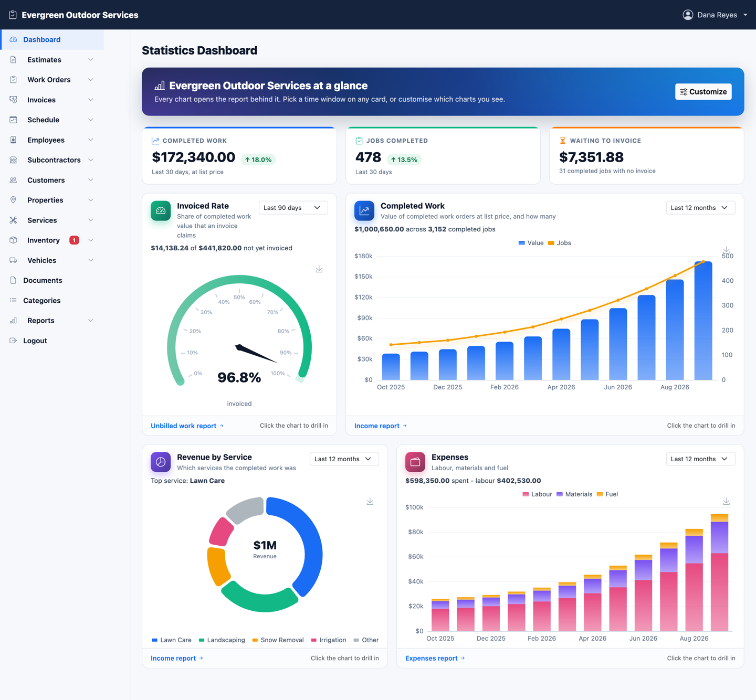Toggle the Jobs legend series
756x700 pixels.
tap(560, 243)
